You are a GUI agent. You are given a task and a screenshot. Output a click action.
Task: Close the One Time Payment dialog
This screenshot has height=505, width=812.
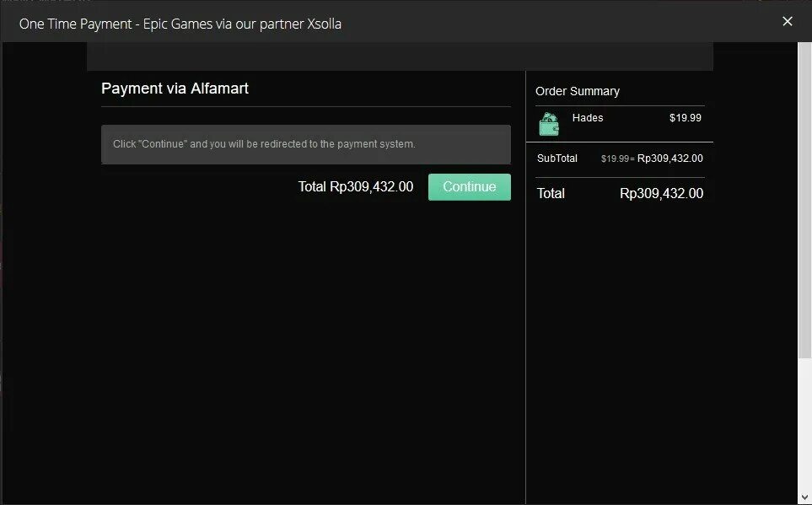coord(788,21)
